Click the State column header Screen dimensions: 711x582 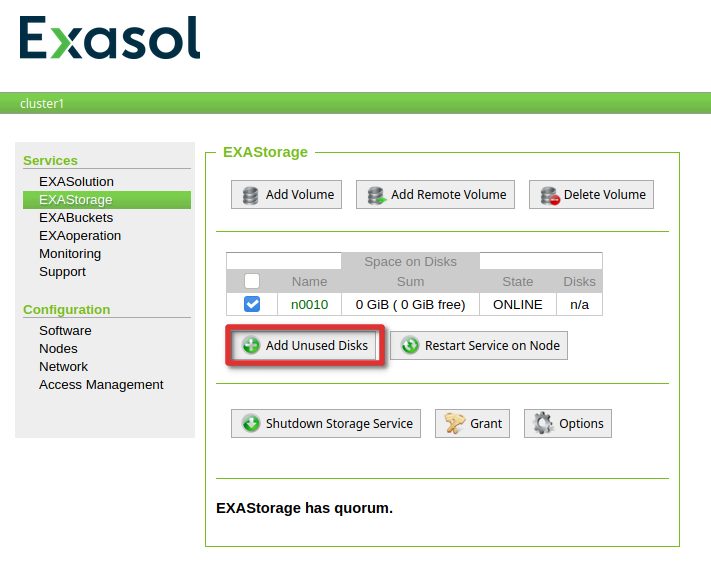pyautogui.click(x=517, y=281)
